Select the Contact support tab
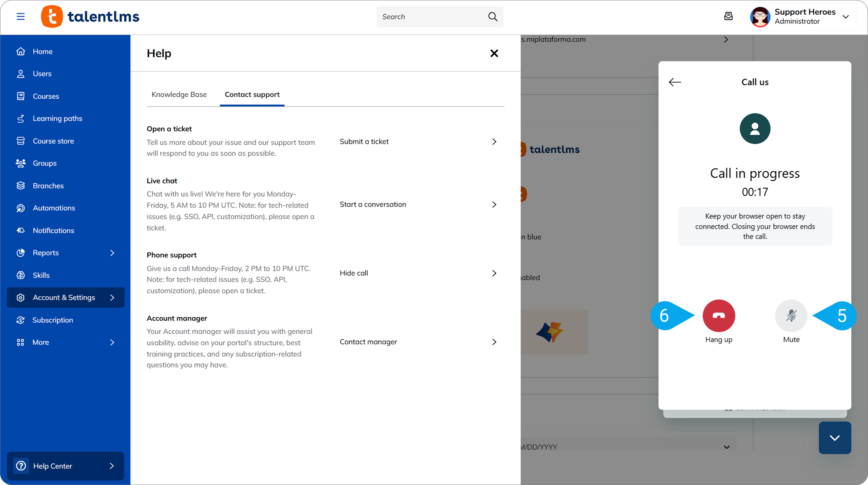 point(252,94)
